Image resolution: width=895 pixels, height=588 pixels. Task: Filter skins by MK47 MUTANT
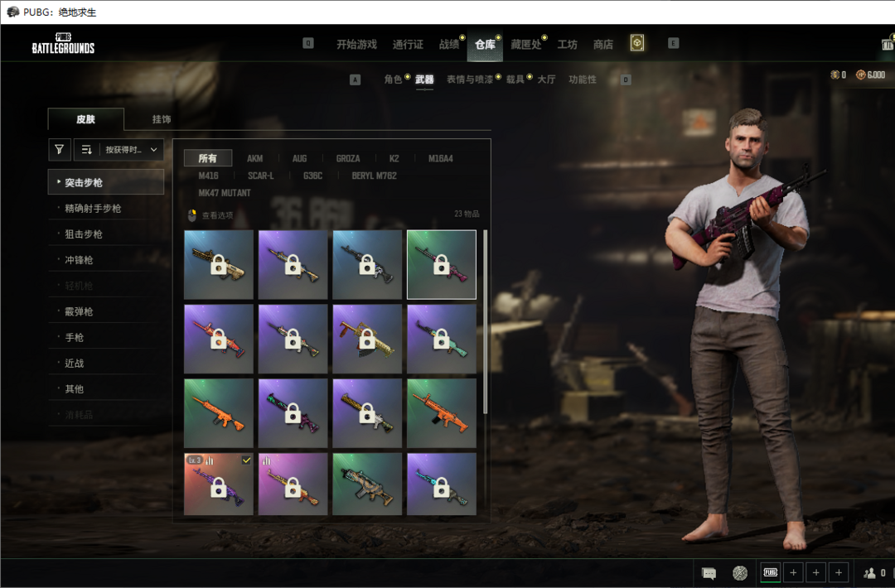tap(225, 193)
